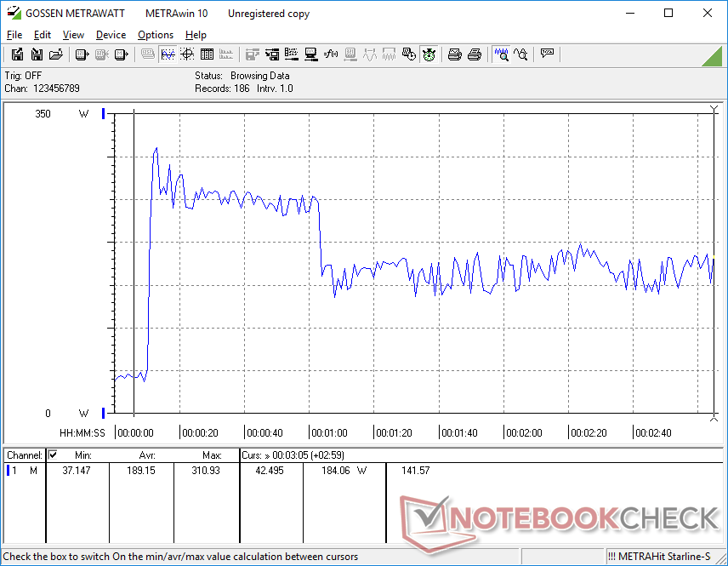Toggle the blue waveform zoom magnifier

(502, 54)
